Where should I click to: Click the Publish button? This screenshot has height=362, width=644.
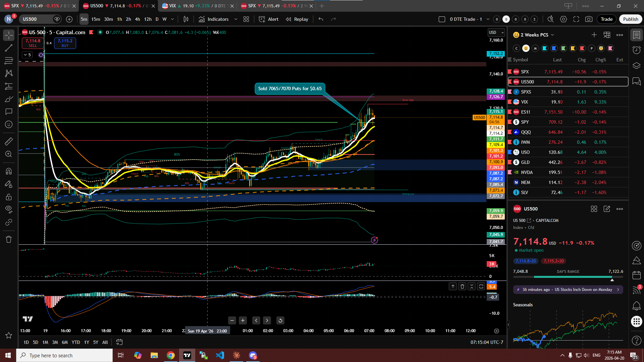point(630,19)
